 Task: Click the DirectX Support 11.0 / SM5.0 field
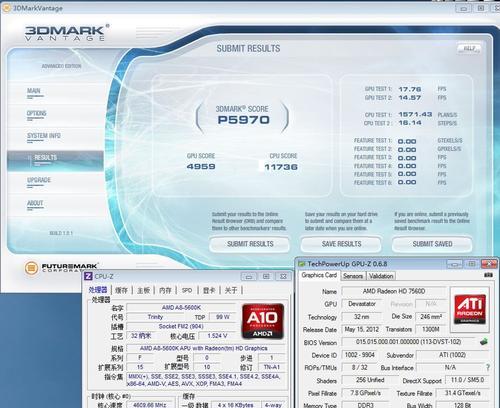467,380
